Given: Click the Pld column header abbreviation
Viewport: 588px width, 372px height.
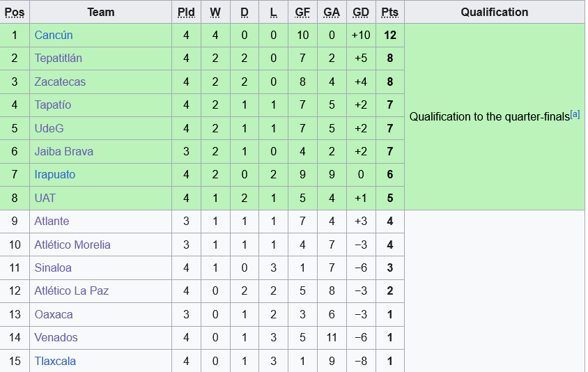Looking at the screenshot, I should (x=186, y=12).
